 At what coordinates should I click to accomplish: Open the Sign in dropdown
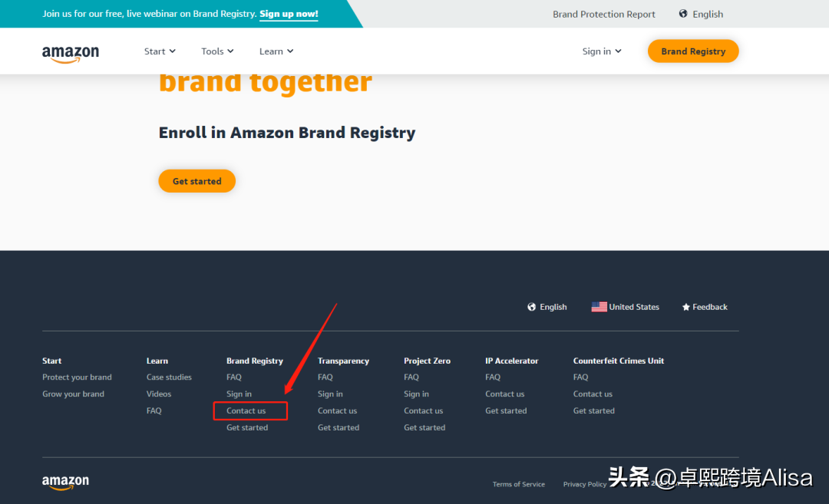(x=602, y=51)
